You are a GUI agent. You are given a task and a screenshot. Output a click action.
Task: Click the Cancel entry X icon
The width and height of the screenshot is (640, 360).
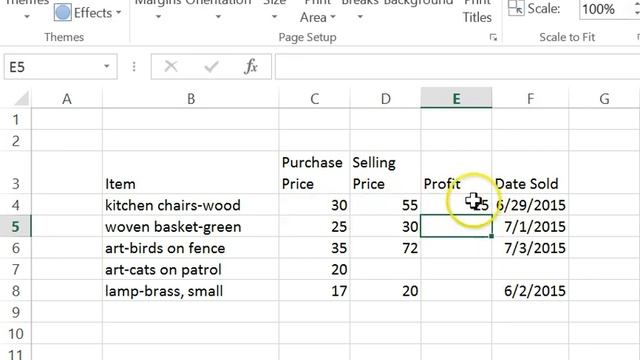[171, 67]
